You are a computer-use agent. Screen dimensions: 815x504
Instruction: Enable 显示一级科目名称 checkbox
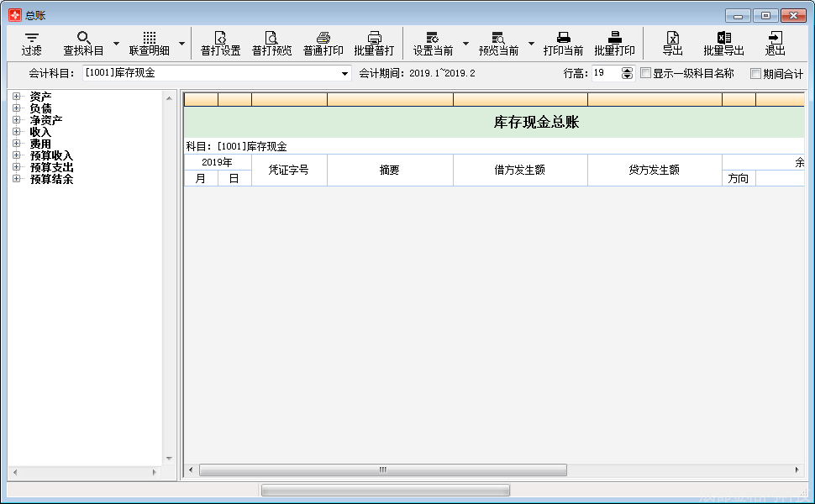[x=645, y=73]
